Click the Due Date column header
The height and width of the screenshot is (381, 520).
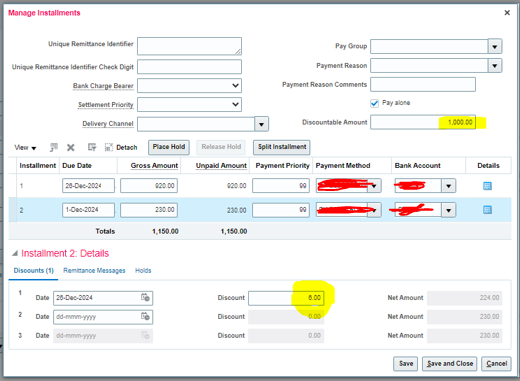[77, 165]
